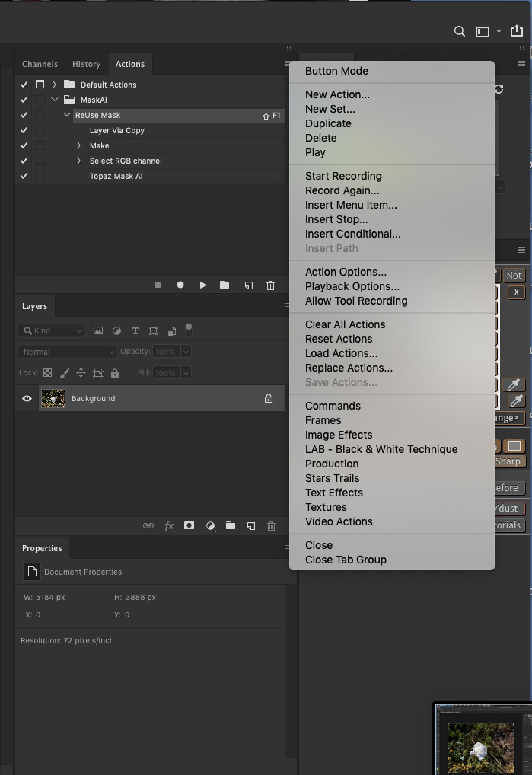Add layer mask icon
Viewport: 532px width, 775px height.
(189, 526)
